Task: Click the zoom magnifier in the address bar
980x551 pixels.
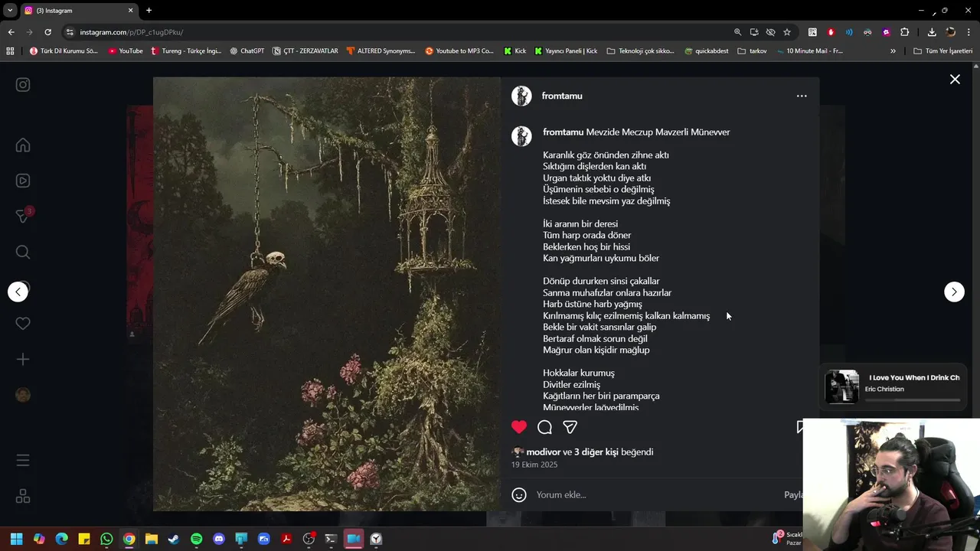Action: 738,32
